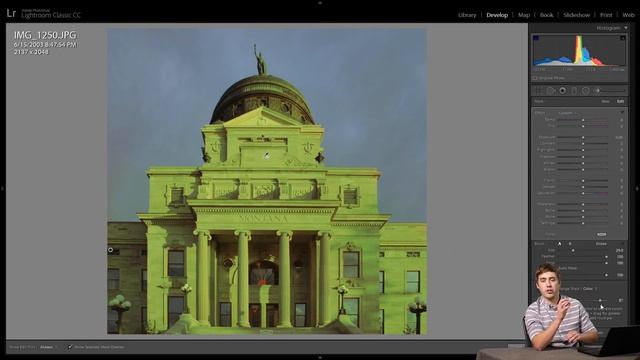Select the Spot Removal tool icon
Viewport: 640px width, 360px height.
[551, 90]
